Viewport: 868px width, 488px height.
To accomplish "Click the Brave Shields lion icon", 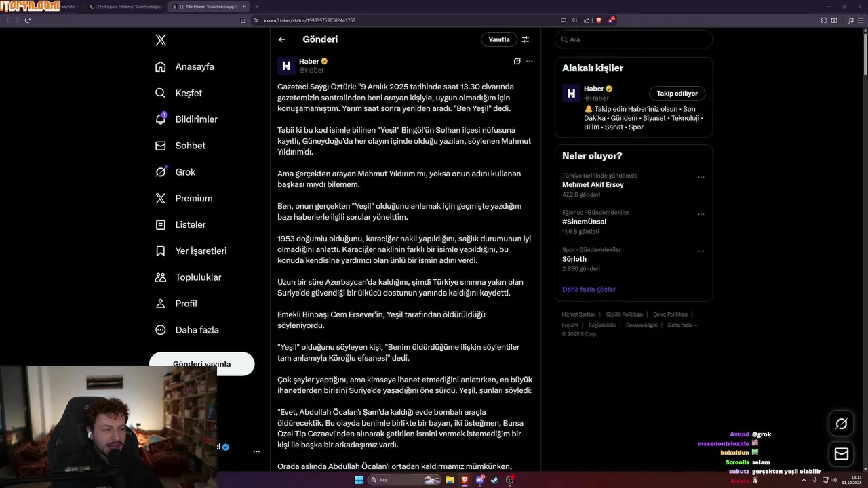I will click(x=598, y=20).
